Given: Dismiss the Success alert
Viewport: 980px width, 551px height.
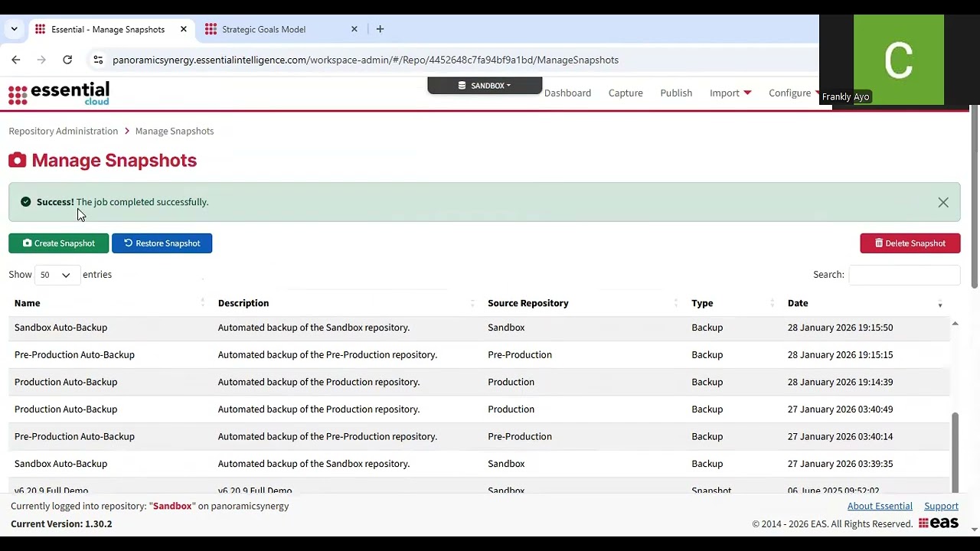Looking at the screenshot, I should 943,202.
